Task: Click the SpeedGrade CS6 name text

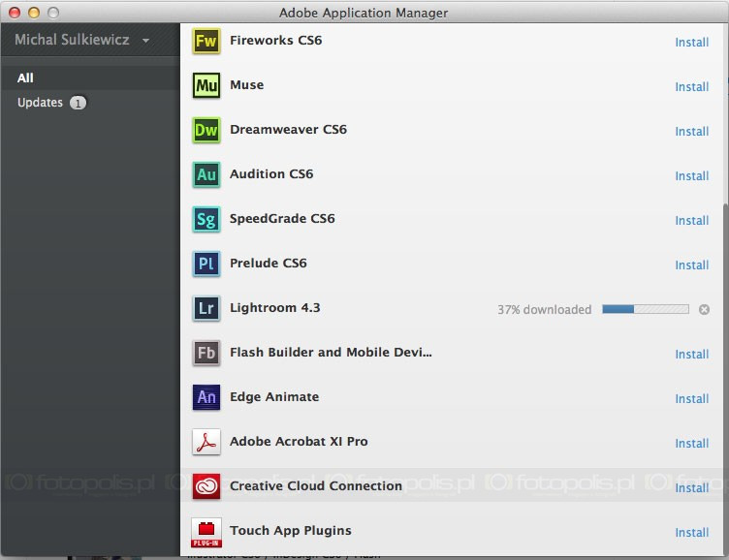Action: point(282,219)
